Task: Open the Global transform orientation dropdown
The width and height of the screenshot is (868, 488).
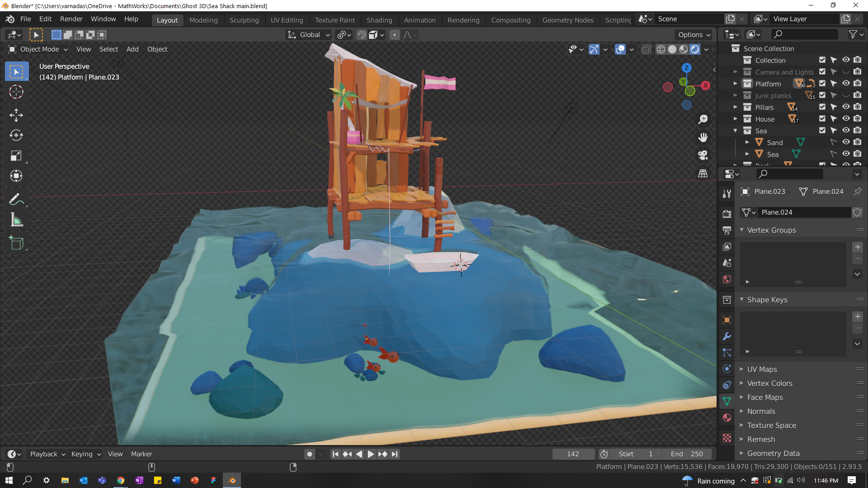Action: (x=310, y=35)
